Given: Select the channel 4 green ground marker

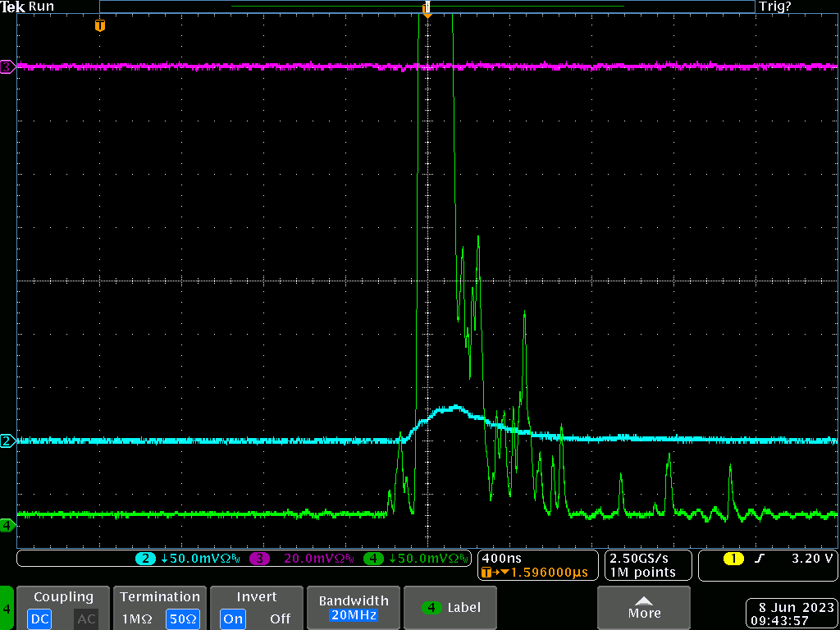Looking at the screenshot, I should (7, 524).
